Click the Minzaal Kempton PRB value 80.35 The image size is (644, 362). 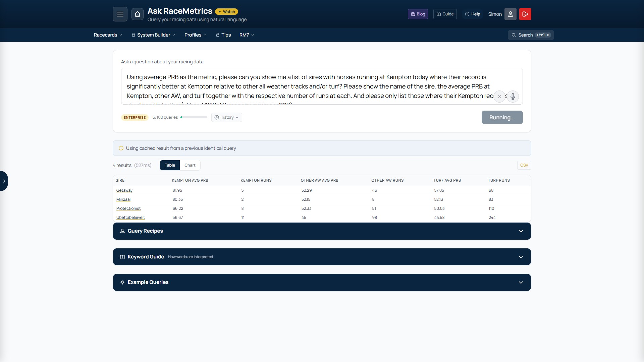click(177, 199)
